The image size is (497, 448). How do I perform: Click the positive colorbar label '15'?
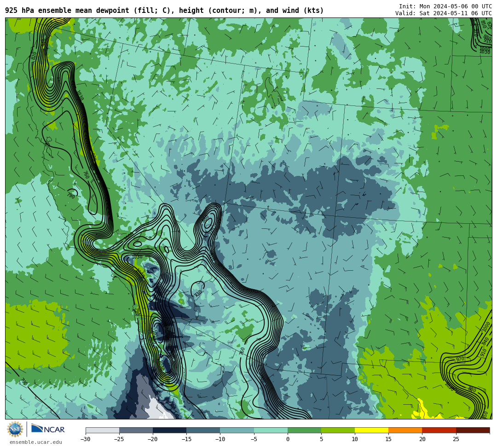point(388,439)
